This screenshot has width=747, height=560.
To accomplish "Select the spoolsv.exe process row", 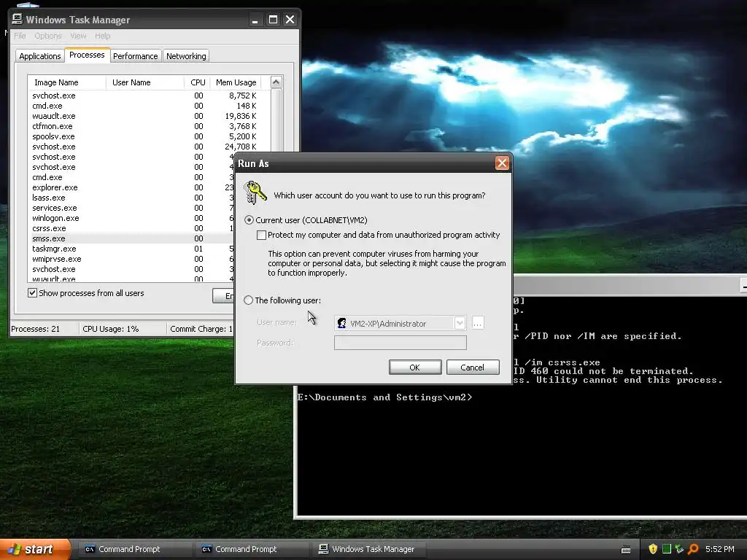I will coord(149,136).
